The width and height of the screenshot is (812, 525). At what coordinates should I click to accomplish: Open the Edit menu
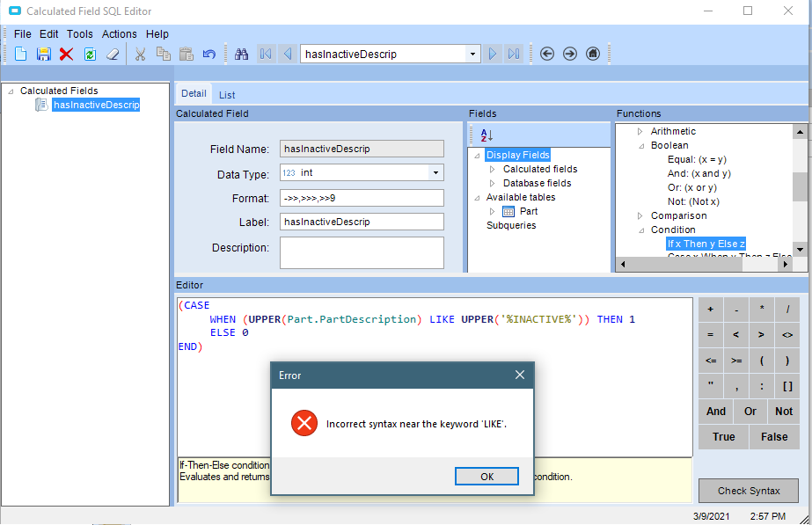(48, 34)
